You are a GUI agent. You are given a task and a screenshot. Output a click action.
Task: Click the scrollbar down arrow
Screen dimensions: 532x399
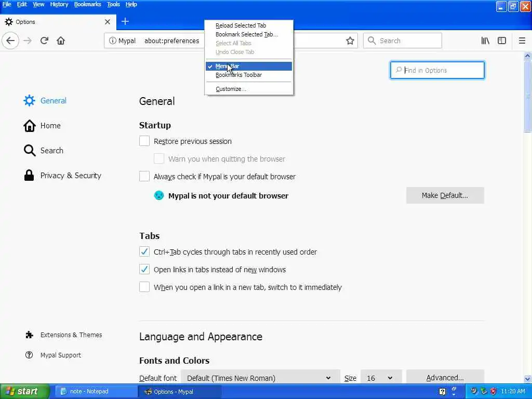[x=527, y=379]
